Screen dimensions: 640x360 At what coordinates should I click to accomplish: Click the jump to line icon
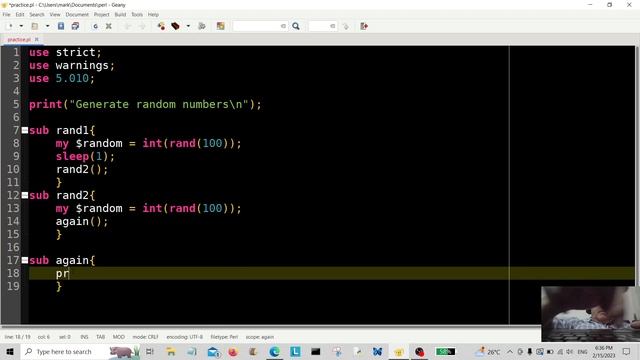346,26
